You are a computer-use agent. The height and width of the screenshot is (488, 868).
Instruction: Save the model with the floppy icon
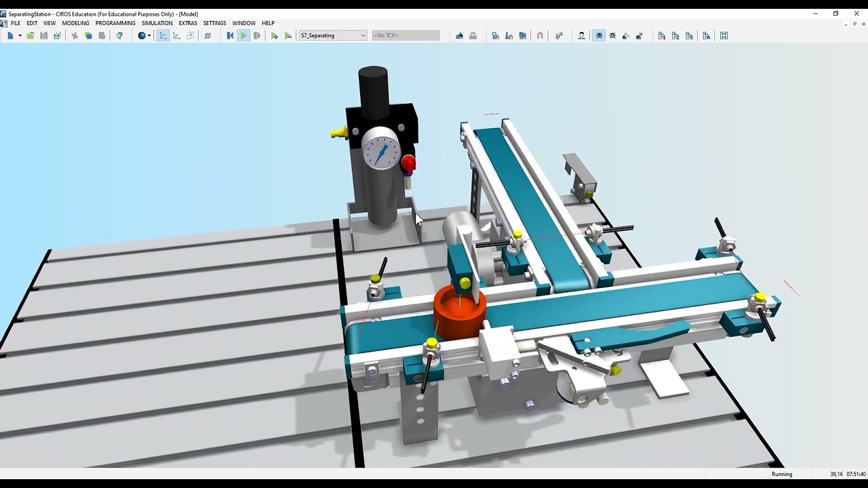tap(44, 35)
